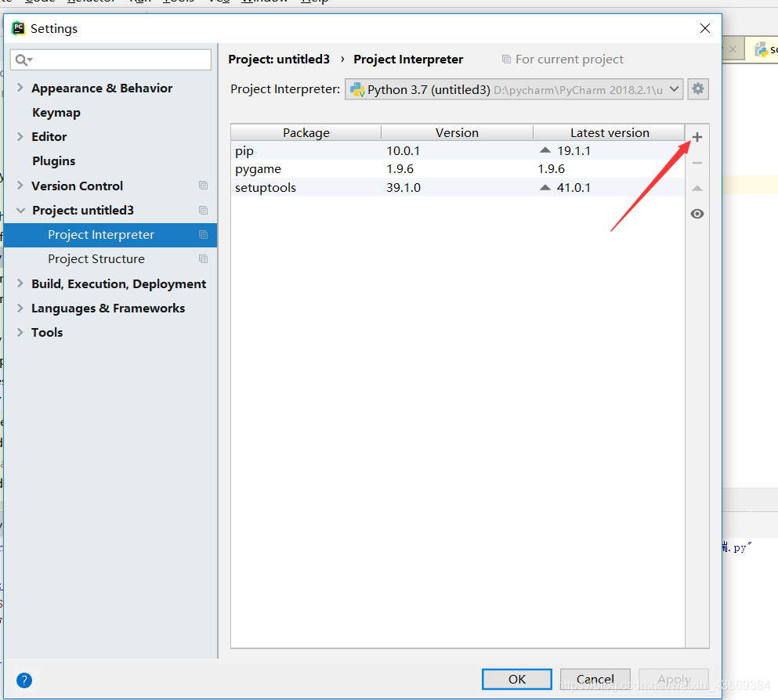The height and width of the screenshot is (700, 778).
Task: Click Python icon in interpreter dropdown
Action: [x=357, y=90]
